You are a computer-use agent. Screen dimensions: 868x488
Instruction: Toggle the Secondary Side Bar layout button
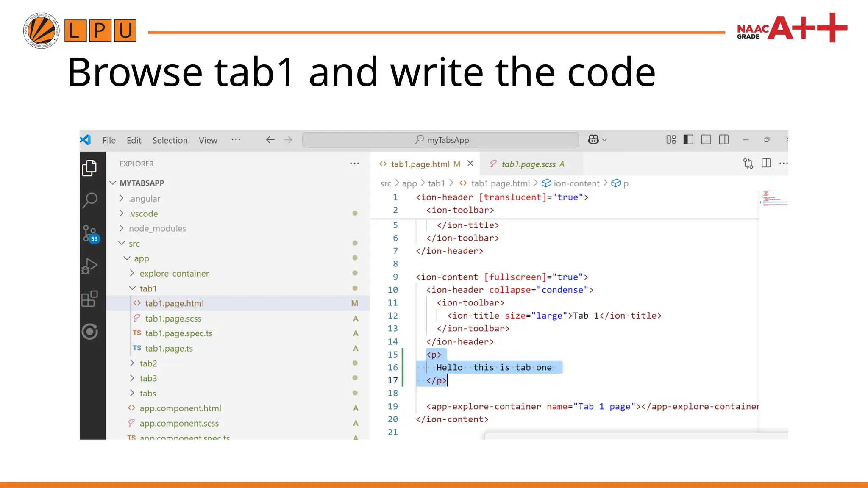point(724,140)
